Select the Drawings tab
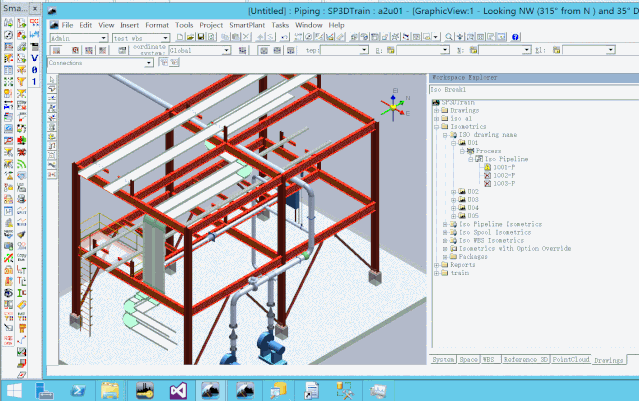 click(608, 360)
